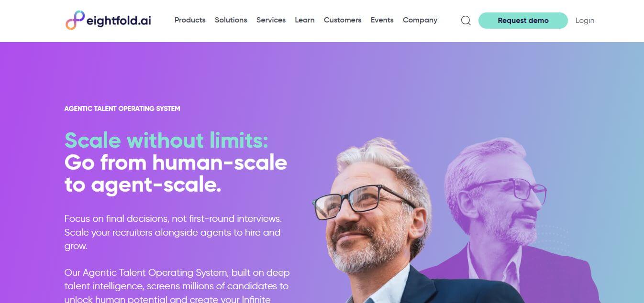Open the search magnifier icon

point(466,21)
